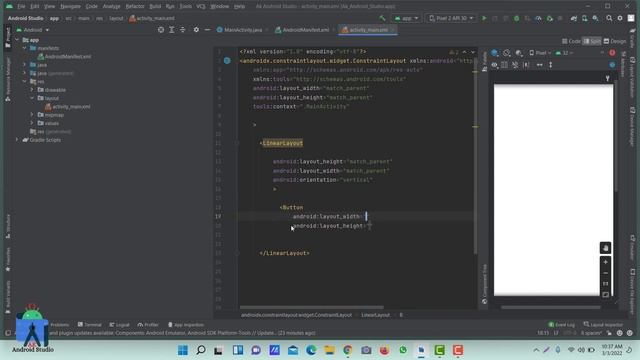Screen dimensions: 640x360
Task: Open the Project panel options gear
Action: tap(196, 30)
